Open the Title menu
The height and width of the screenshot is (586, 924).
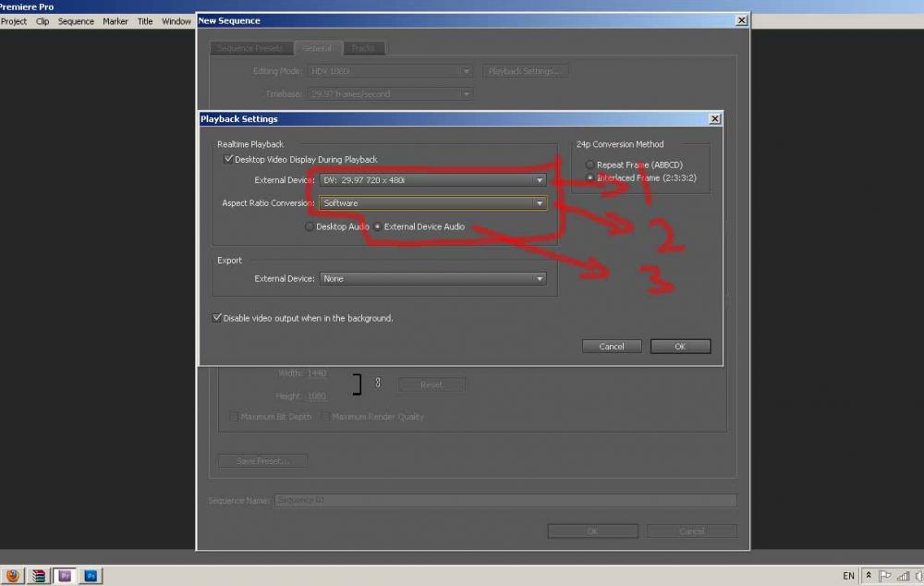145,21
